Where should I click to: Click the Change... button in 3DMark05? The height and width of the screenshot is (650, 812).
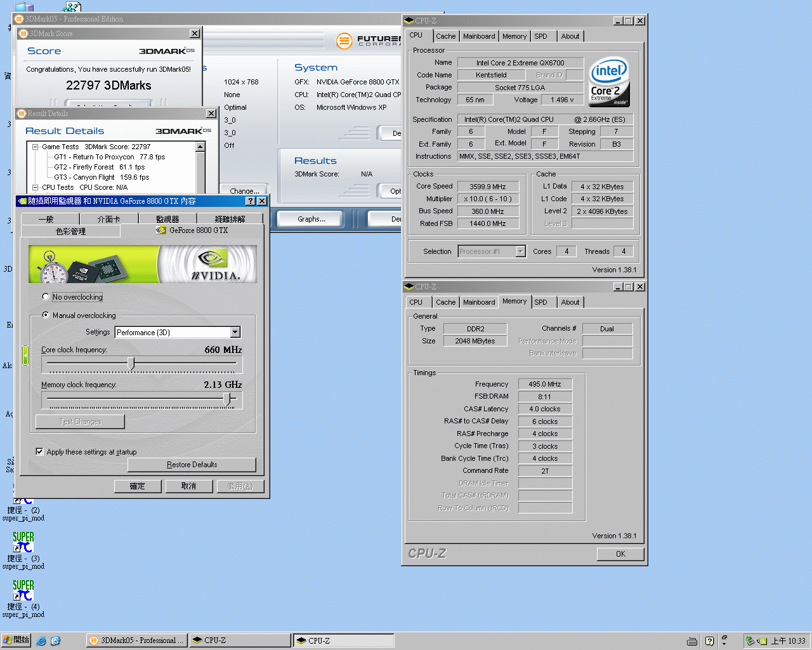(244, 190)
